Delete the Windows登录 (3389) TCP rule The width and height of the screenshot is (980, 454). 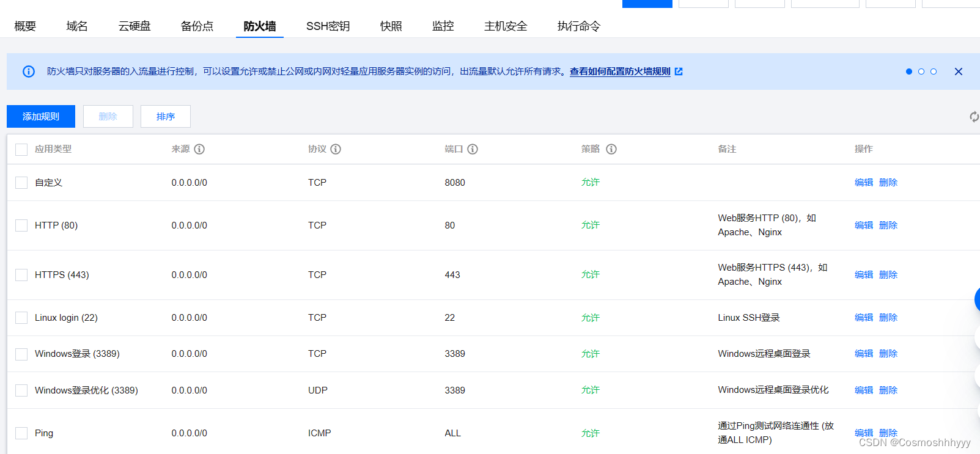[x=888, y=354]
